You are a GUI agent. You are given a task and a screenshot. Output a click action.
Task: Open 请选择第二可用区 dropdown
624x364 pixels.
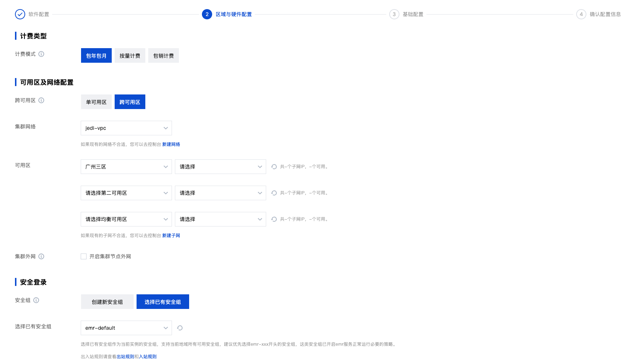[x=126, y=193]
